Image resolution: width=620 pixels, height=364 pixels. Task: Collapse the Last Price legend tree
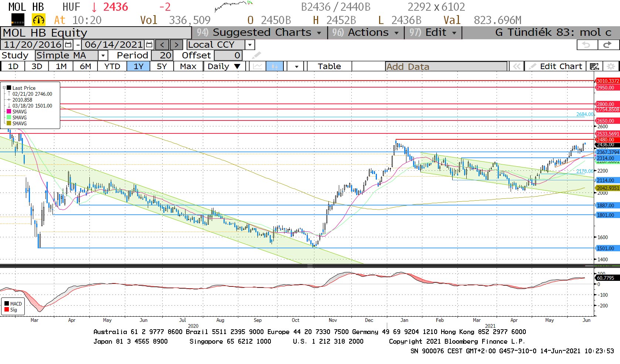pyautogui.click(x=4, y=88)
